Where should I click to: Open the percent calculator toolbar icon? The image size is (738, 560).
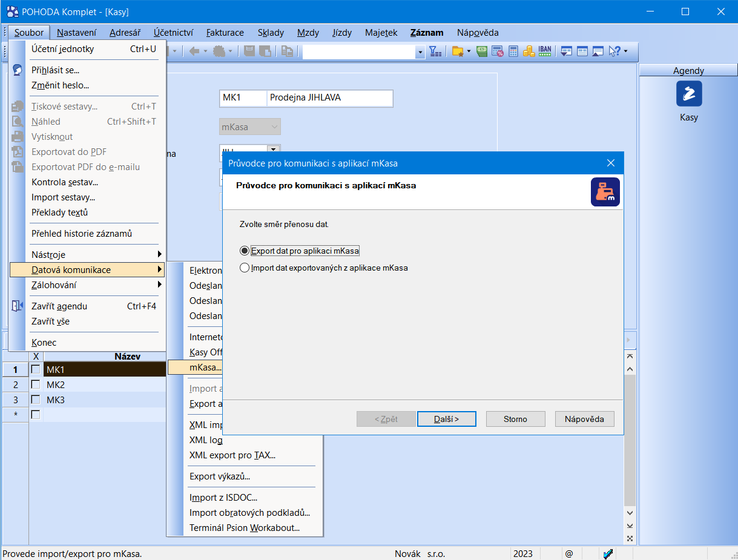tap(498, 51)
